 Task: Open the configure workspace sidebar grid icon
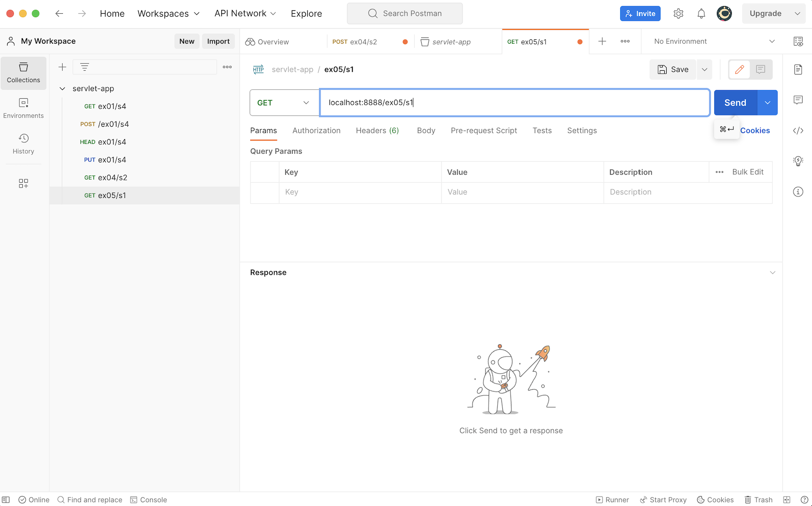pos(23,183)
